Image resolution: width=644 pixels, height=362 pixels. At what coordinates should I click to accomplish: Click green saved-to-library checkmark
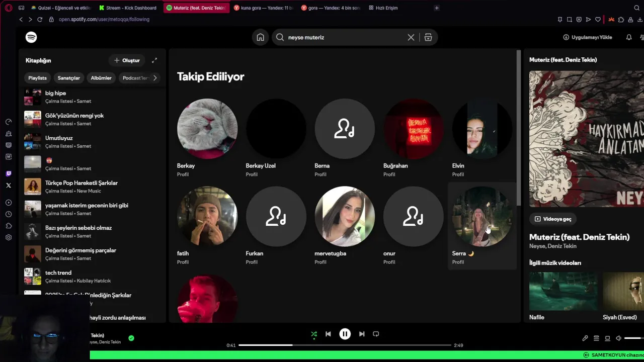click(x=131, y=338)
